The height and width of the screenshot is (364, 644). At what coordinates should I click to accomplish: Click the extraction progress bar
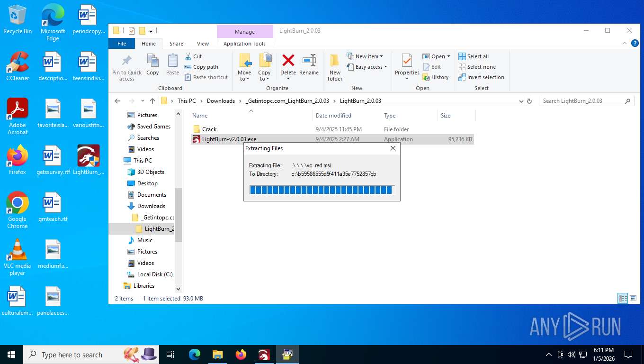[x=322, y=190]
